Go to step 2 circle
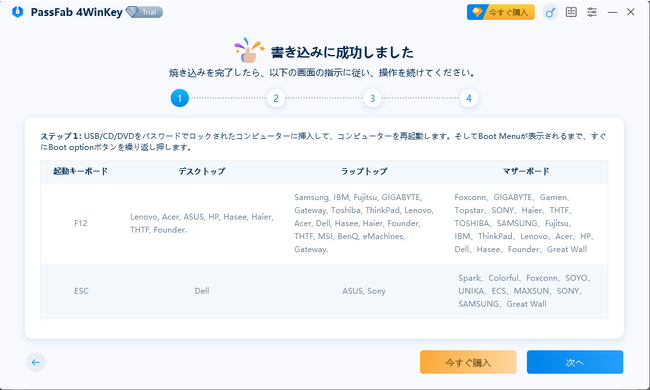The height and width of the screenshot is (390, 650). (x=276, y=98)
